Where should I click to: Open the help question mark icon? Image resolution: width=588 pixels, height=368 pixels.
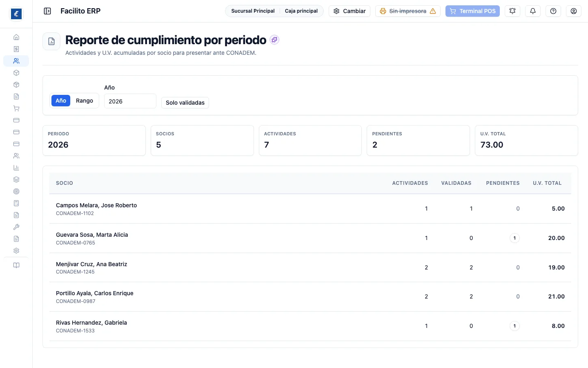[553, 11]
